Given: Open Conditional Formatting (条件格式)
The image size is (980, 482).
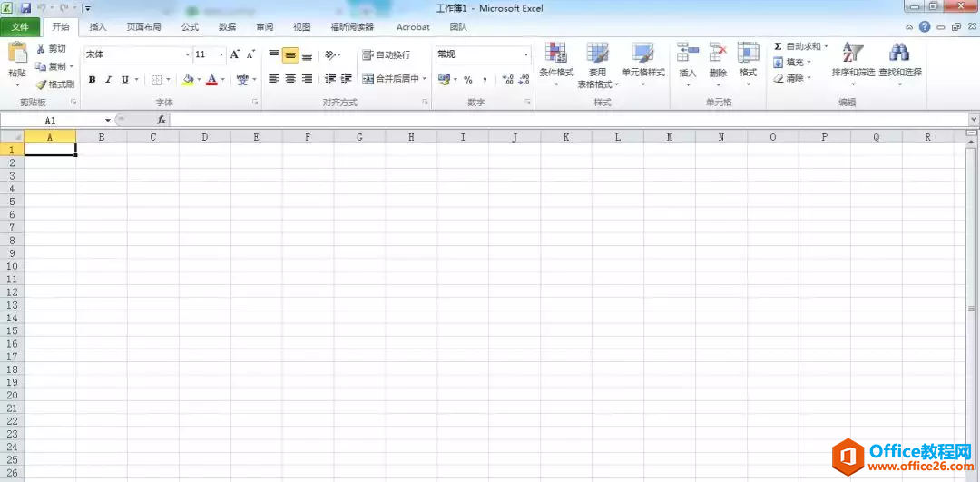Looking at the screenshot, I should (556, 65).
